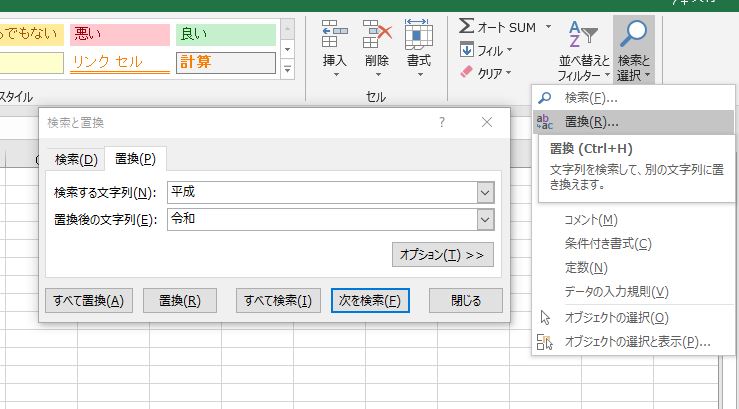Apply the 悪い cell style swatch
Screen dimensions: 739x409
coord(120,35)
